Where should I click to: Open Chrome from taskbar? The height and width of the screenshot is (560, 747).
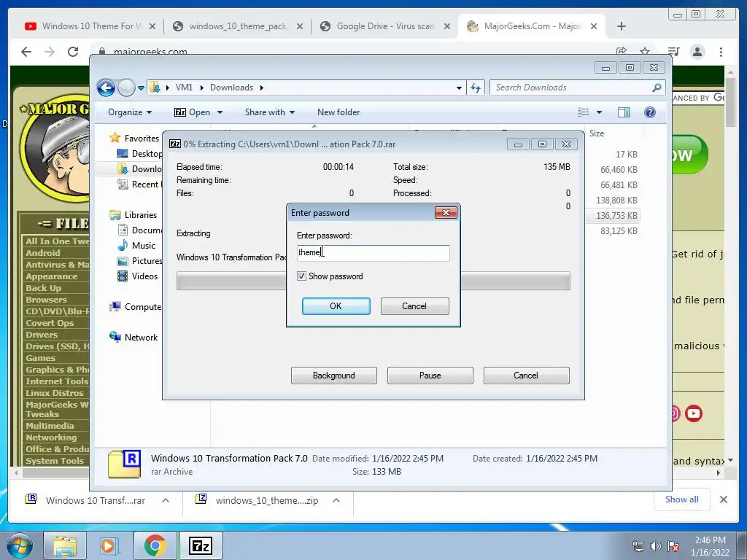click(155, 545)
